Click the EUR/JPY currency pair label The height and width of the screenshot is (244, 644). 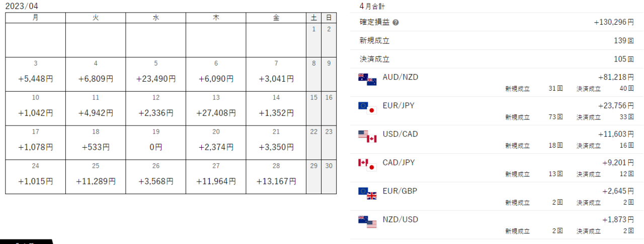(x=398, y=105)
